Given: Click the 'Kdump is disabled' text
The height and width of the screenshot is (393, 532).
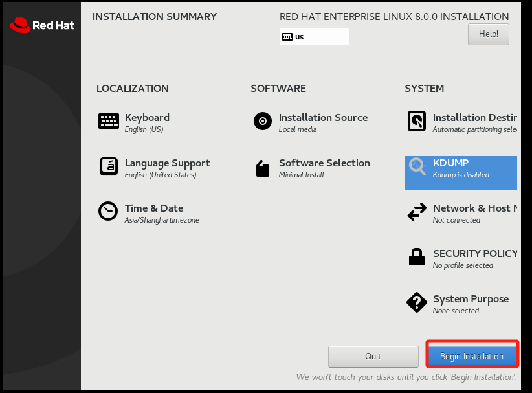Looking at the screenshot, I should click(461, 175).
